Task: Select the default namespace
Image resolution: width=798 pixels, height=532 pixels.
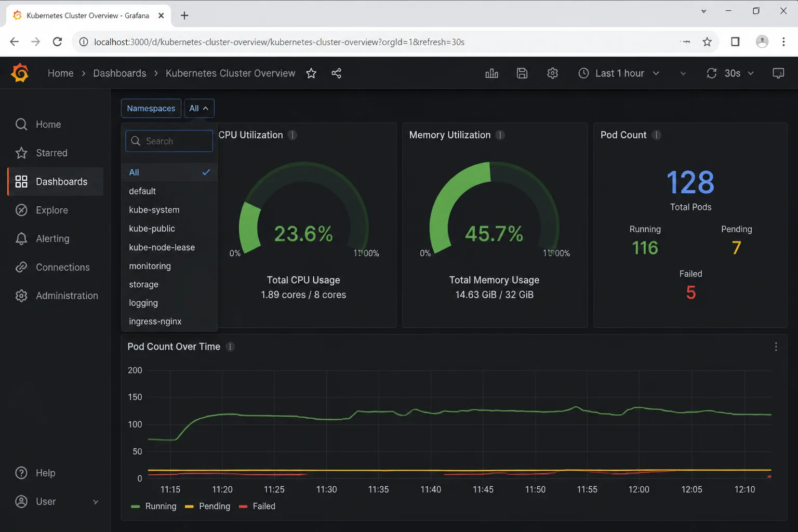Action: 169,191
